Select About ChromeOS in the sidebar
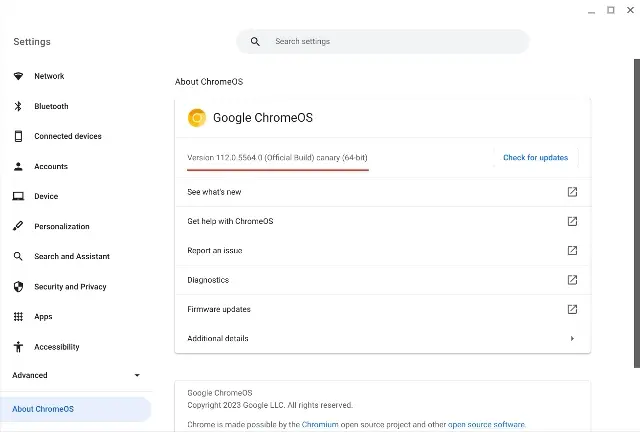The width and height of the screenshot is (640, 432). click(x=76, y=409)
